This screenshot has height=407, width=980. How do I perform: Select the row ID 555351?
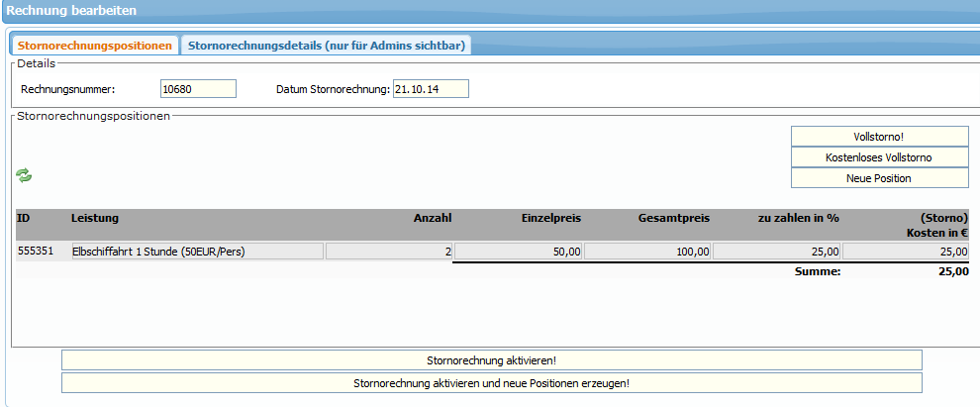tap(36, 252)
